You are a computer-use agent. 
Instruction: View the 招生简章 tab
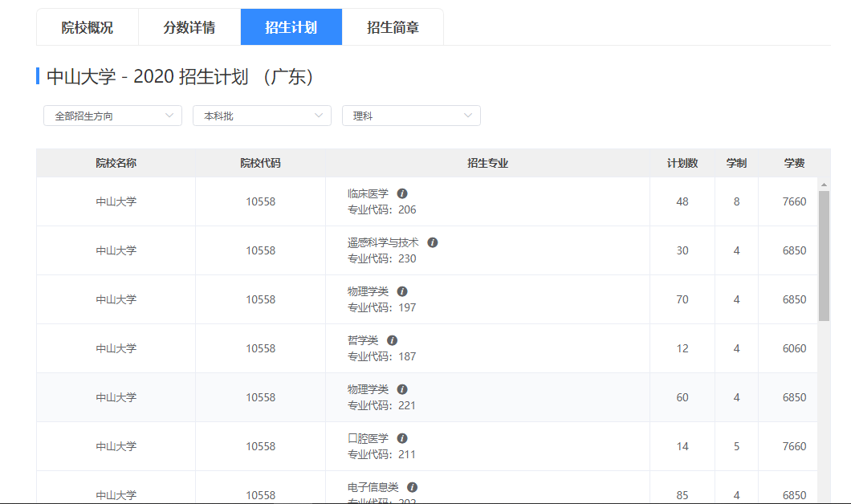(x=393, y=26)
